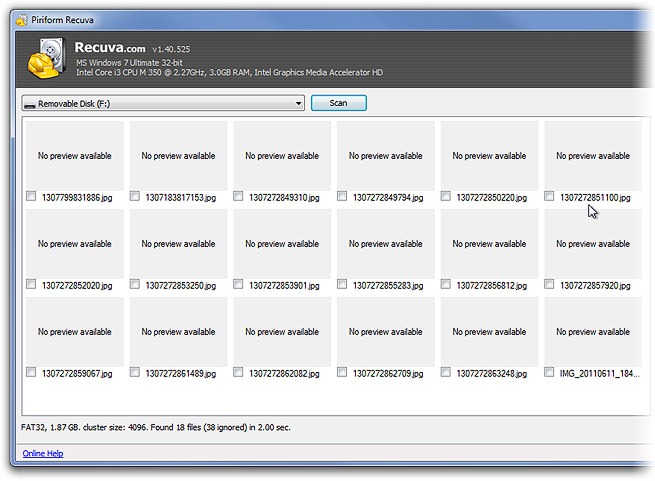Click the Intel Core i3 CPU system info line

pyautogui.click(x=229, y=72)
